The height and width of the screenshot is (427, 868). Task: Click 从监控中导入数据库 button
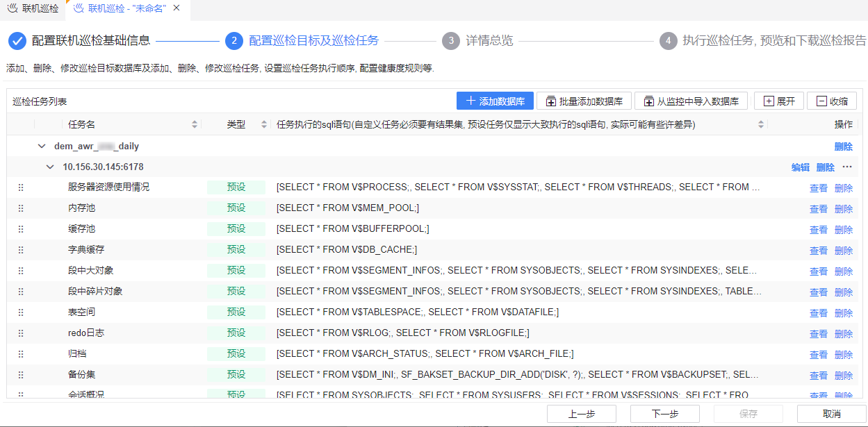coord(691,101)
